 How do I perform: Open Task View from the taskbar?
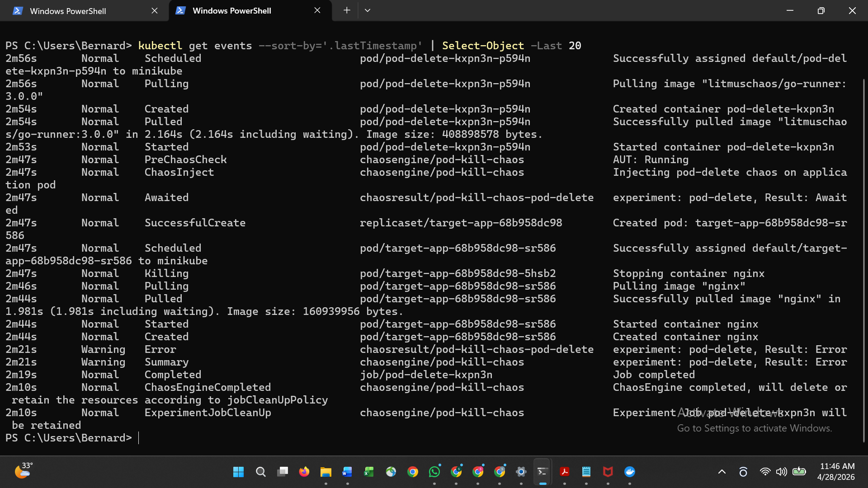coord(283,472)
